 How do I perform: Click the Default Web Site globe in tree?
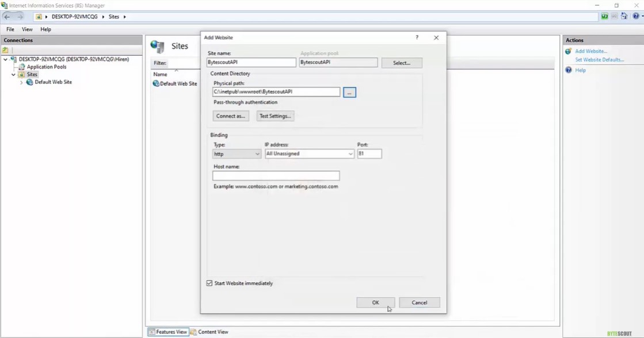(29, 82)
